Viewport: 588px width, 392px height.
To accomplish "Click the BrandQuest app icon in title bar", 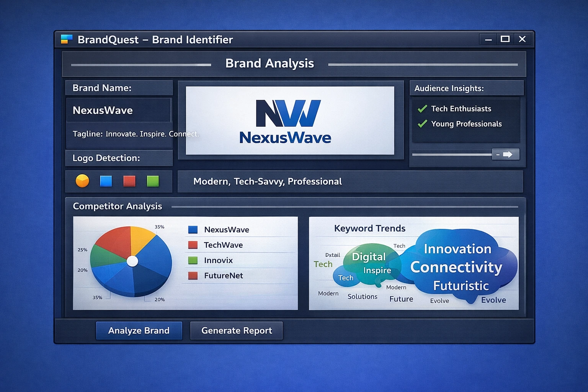I will [x=67, y=39].
